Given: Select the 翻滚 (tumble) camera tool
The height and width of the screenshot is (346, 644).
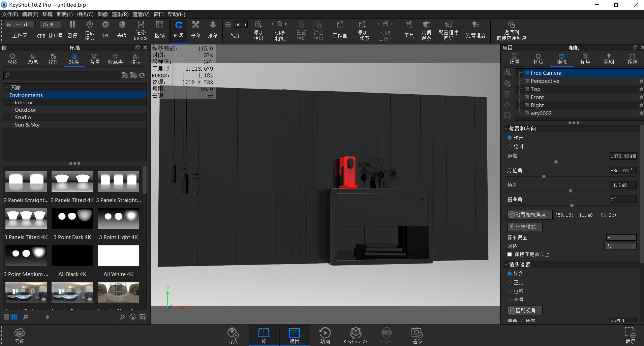Looking at the screenshot, I should (x=179, y=30).
